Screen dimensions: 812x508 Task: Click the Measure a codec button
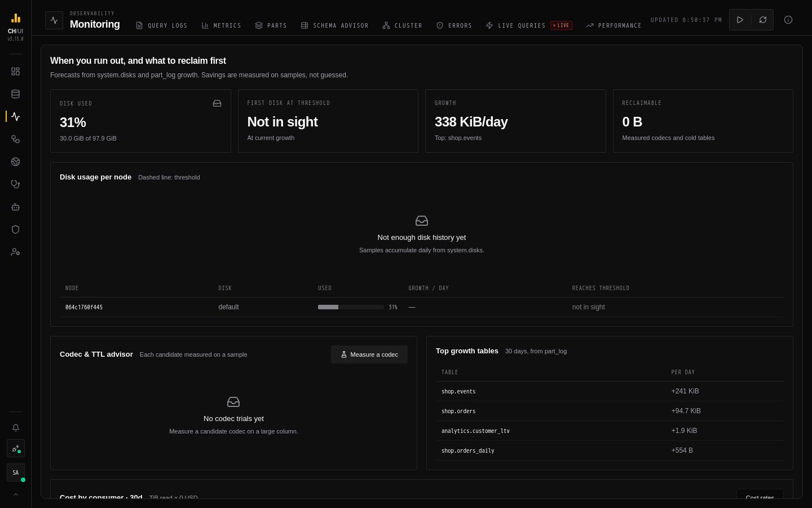(369, 354)
